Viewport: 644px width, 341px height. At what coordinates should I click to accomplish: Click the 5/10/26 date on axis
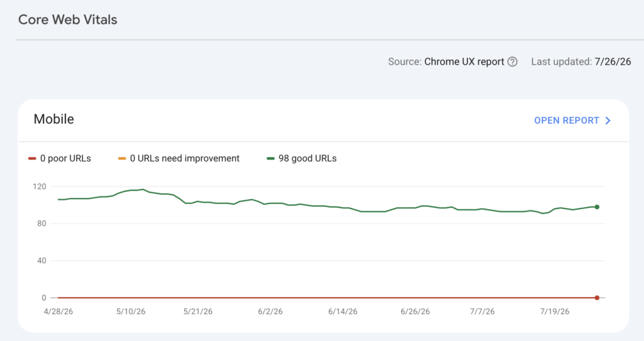131,311
